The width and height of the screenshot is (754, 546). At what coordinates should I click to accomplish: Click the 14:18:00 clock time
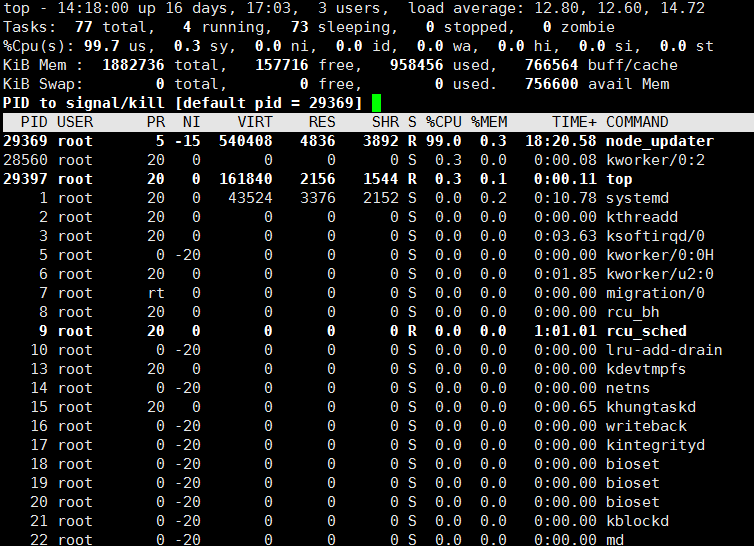(93, 8)
